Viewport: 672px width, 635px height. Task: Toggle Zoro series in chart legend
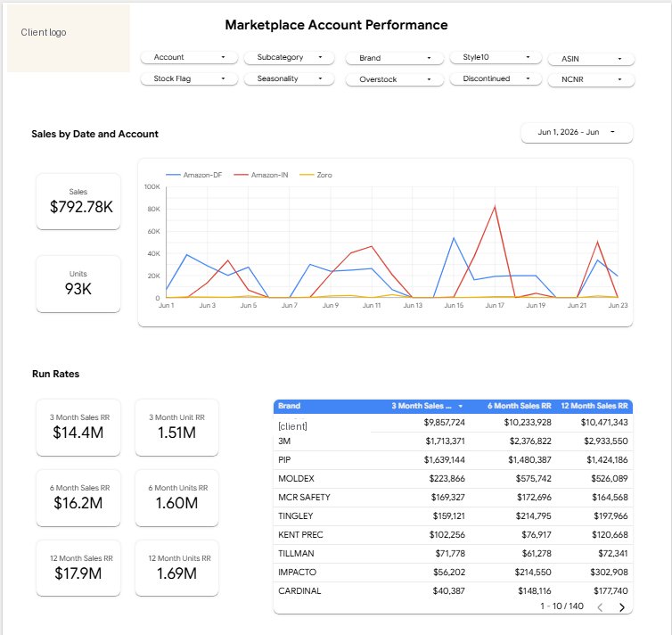(x=316, y=175)
